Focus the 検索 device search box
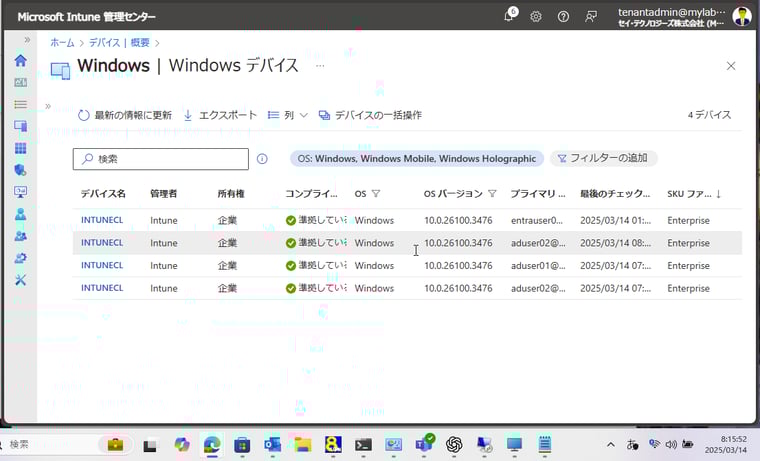Image resolution: width=760 pixels, height=461 pixels. tap(161, 159)
